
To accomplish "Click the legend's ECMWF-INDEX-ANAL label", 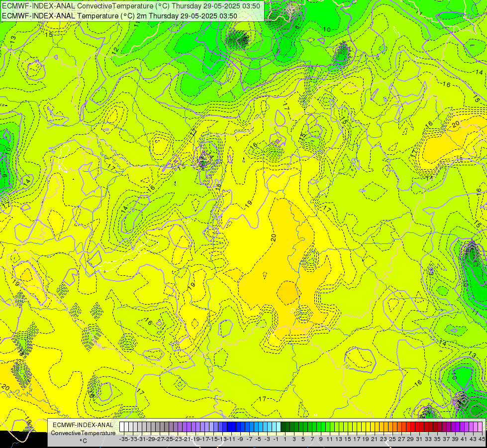I will (83, 425).
